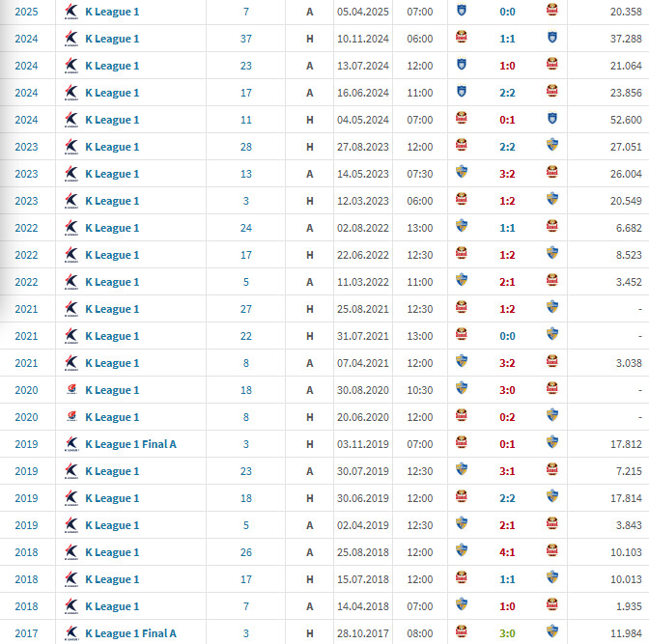Open the 1:0 result from 14.04.2018
The image size is (649, 644).
pyautogui.click(x=507, y=606)
